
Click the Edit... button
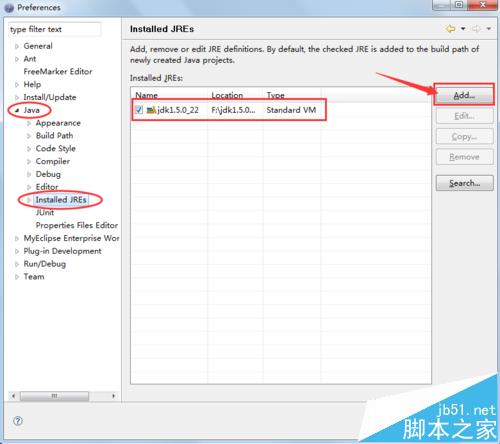tap(464, 116)
